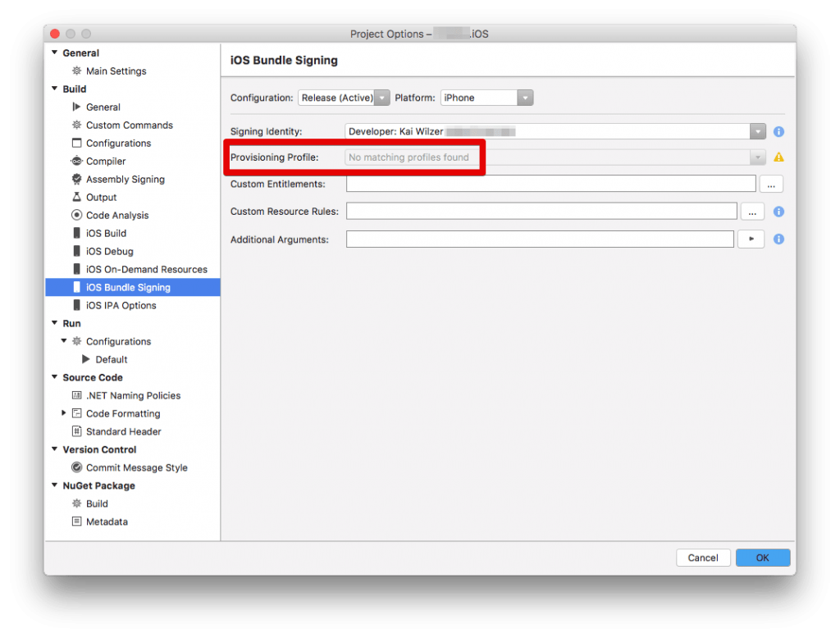Click the Default run configuration arrow icon
Image resolution: width=840 pixels, height=638 pixels.
coord(85,359)
